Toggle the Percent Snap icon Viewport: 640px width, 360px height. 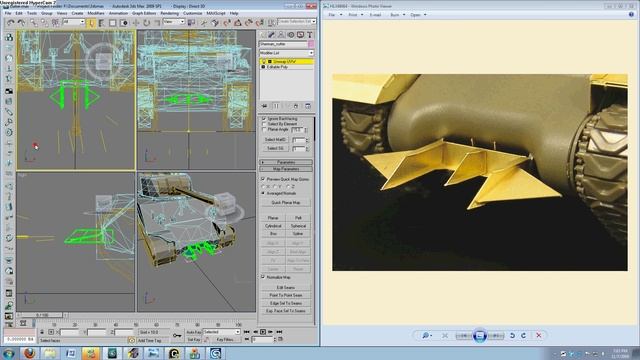[248, 23]
